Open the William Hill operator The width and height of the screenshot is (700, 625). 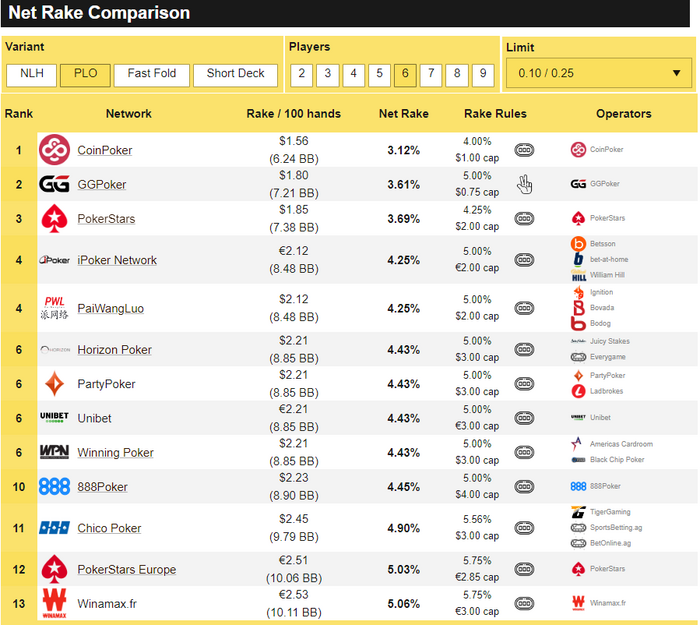[x=598, y=275]
